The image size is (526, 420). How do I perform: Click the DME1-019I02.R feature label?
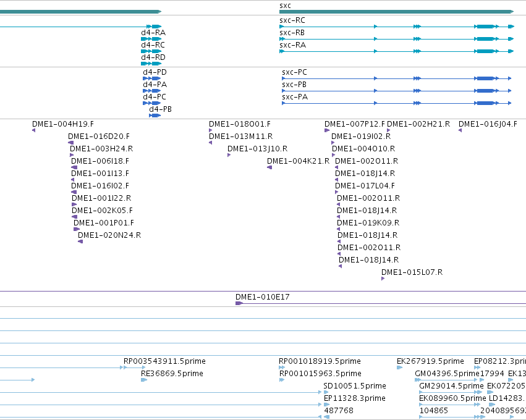[361, 136]
